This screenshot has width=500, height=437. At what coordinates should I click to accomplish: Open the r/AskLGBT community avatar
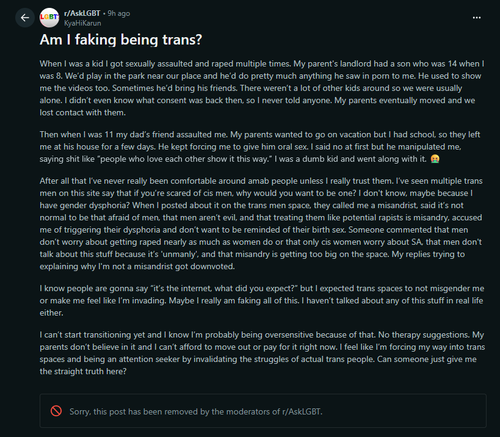[x=49, y=18]
